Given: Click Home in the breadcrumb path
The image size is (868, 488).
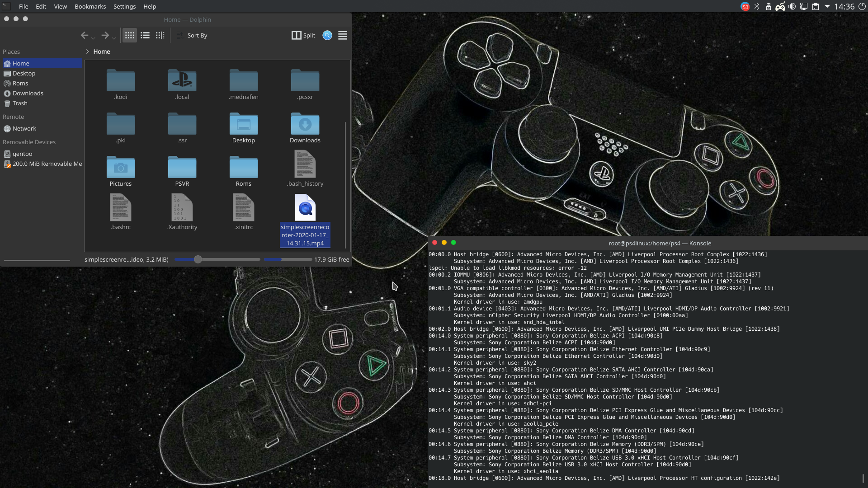Looking at the screenshot, I should pos(102,52).
